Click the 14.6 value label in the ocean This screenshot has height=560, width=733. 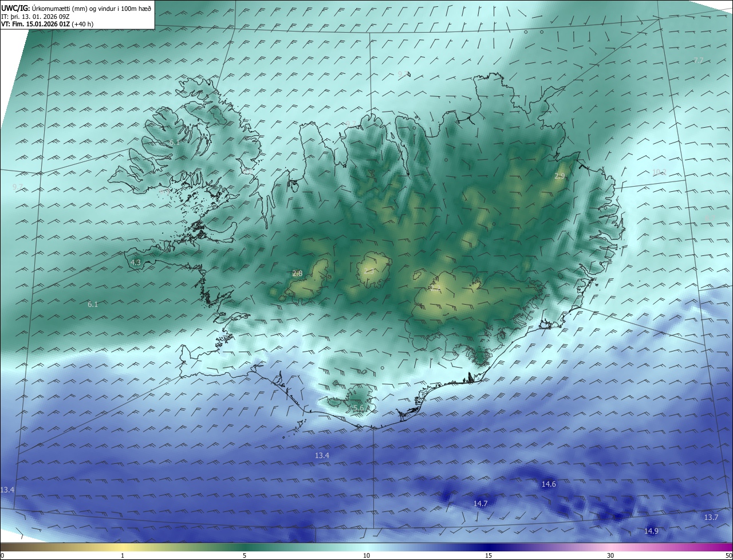pyautogui.click(x=549, y=484)
